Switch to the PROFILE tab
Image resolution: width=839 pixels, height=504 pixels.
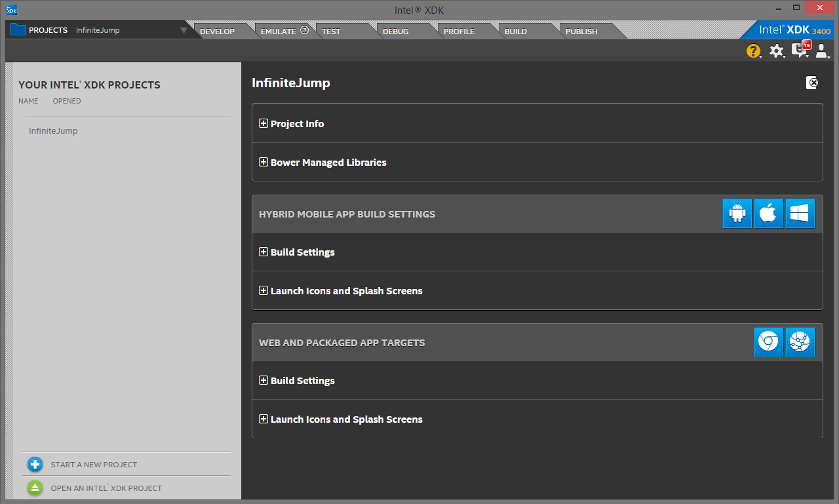point(459,31)
